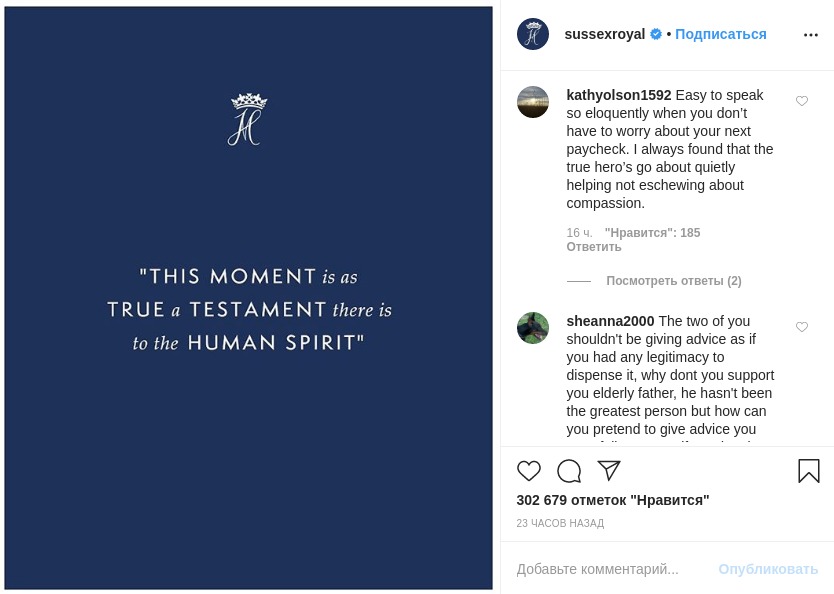Click the quote image with crown monogram
Viewport: 834px width, 594px height.
click(249, 298)
